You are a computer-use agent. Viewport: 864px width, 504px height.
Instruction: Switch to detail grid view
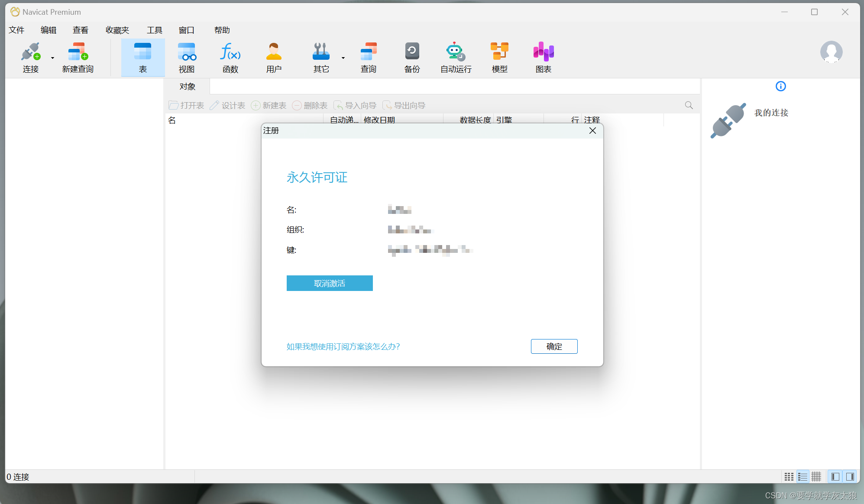(x=816, y=477)
